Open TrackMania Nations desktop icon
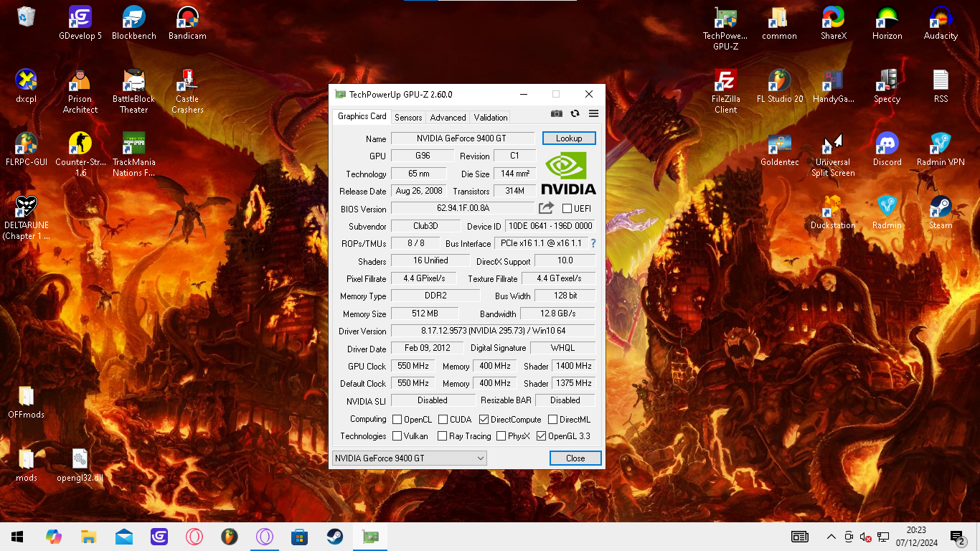The height and width of the screenshot is (551, 980). [x=134, y=154]
